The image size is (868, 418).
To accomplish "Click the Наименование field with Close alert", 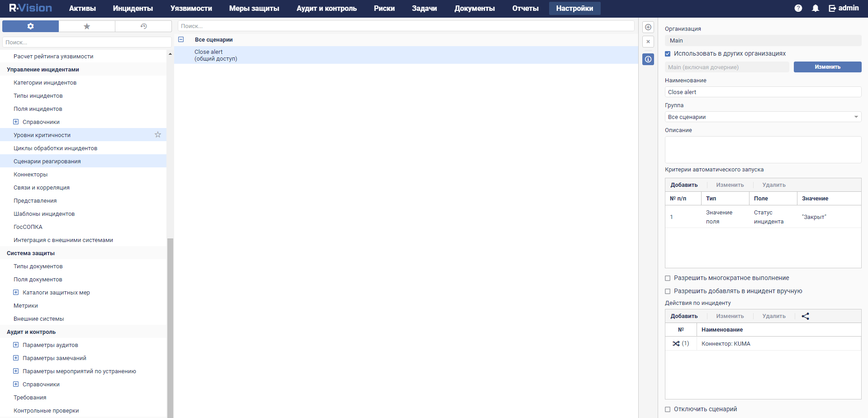I will (x=763, y=92).
